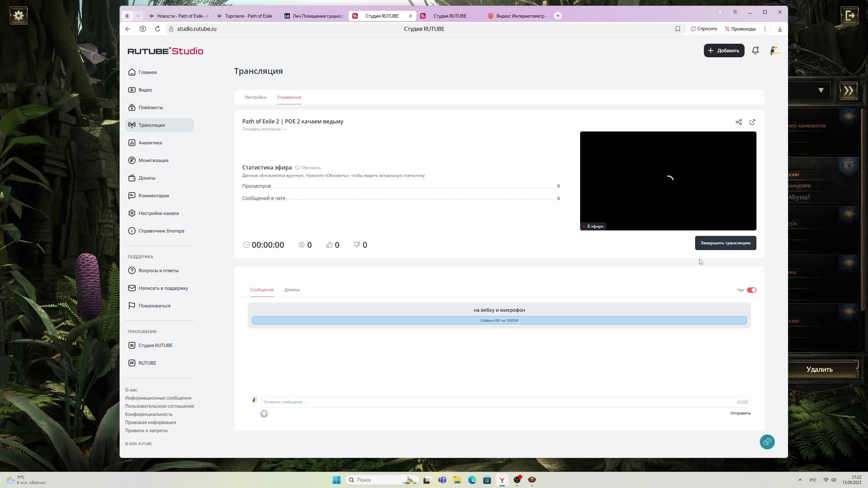Toggle the Чат switch off
This screenshot has width=868, height=488.
click(751, 290)
